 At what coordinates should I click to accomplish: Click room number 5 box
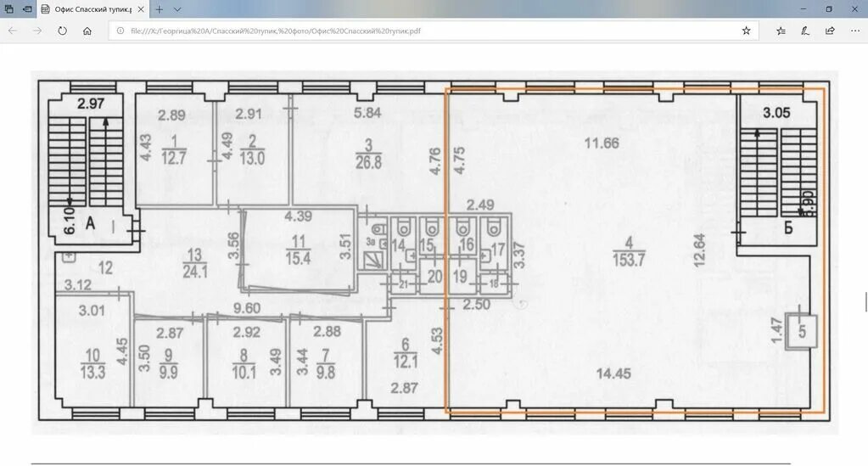point(802,332)
